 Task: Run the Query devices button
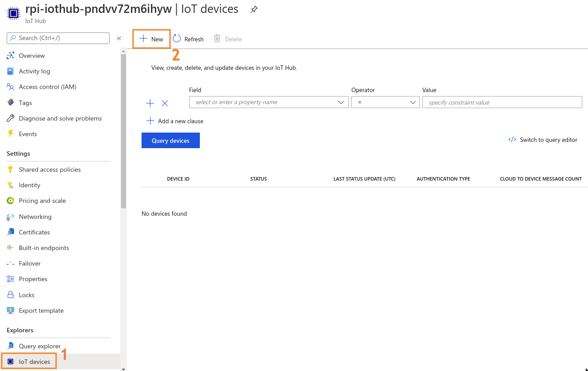click(x=170, y=141)
